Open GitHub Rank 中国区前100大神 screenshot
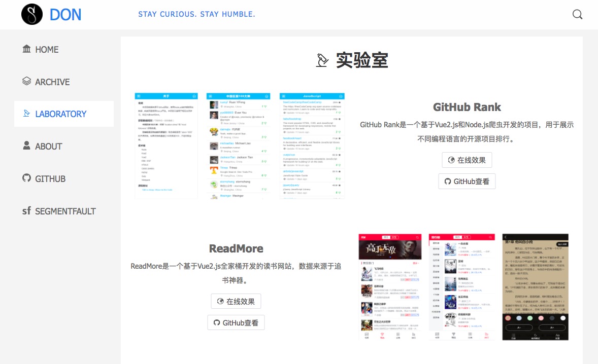Viewport: 598px width, 364px height. [239, 145]
